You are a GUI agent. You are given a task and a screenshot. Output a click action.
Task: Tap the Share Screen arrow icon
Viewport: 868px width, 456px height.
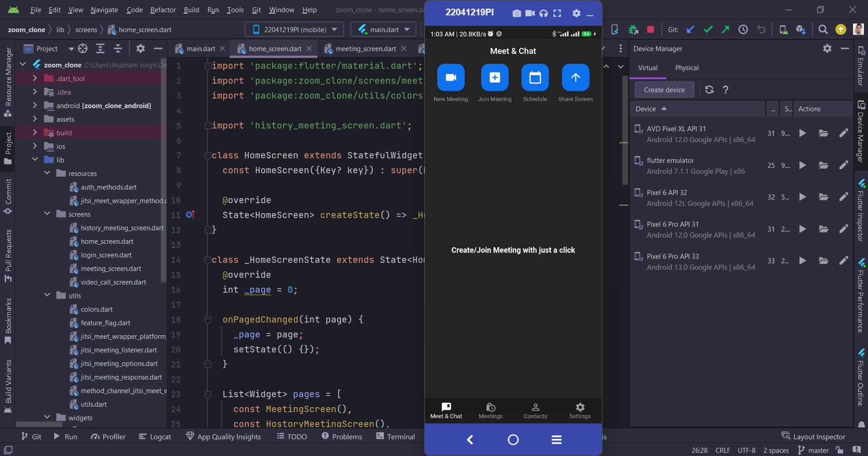coord(575,77)
